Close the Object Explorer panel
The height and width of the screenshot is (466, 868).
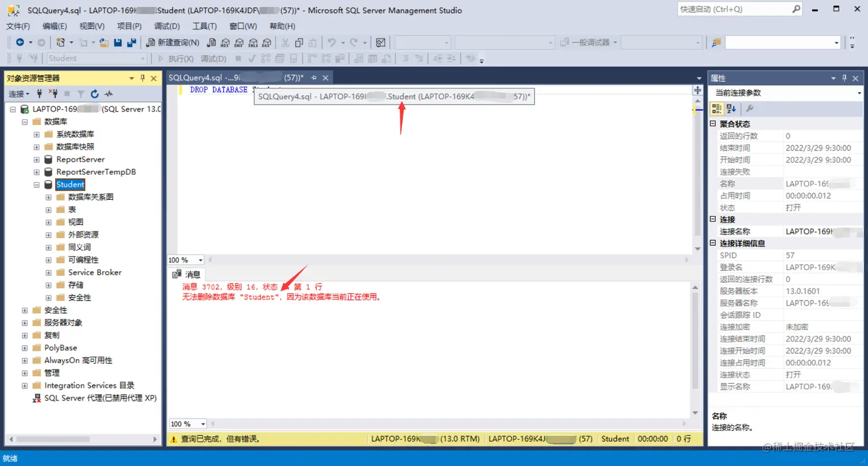coord(153,78)
